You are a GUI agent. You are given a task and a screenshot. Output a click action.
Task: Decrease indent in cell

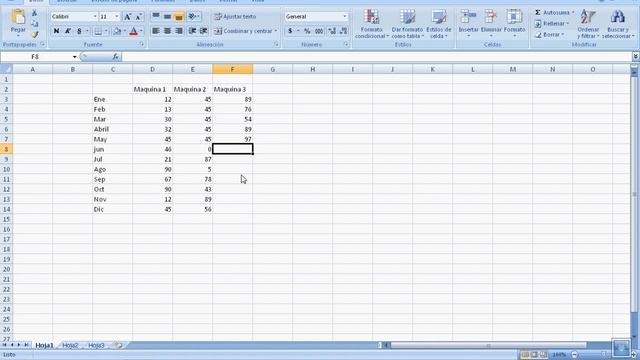point(192,31)
